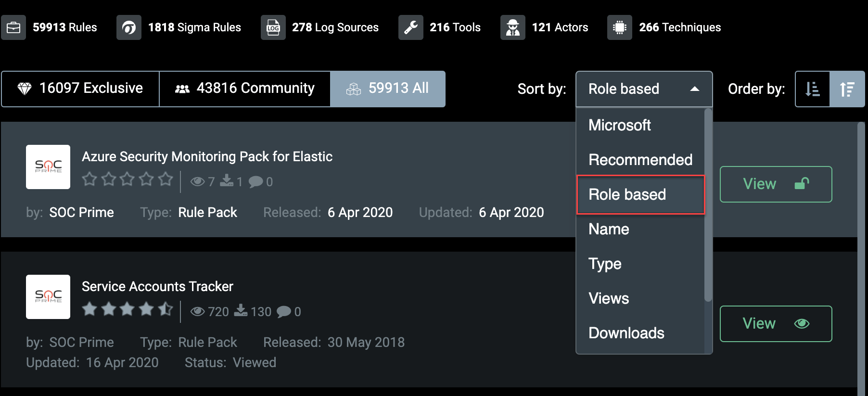Image resolution: width=868 pixels, height=396 pixels.
Task: Click the Log Sources file icon
Action: (x=273, y=27)
